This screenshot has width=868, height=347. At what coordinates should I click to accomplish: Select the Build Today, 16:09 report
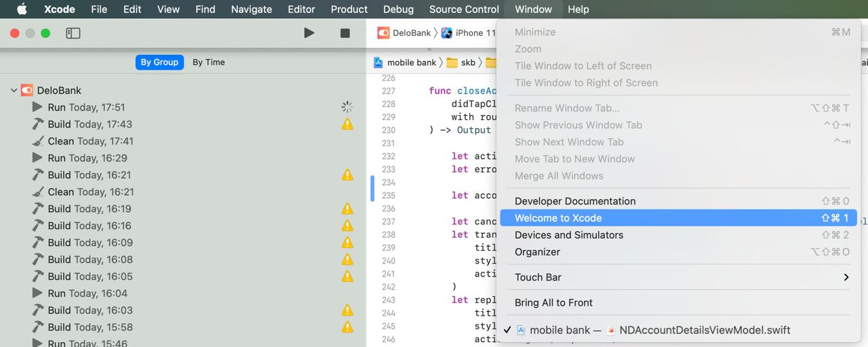[x=183, y=243]
